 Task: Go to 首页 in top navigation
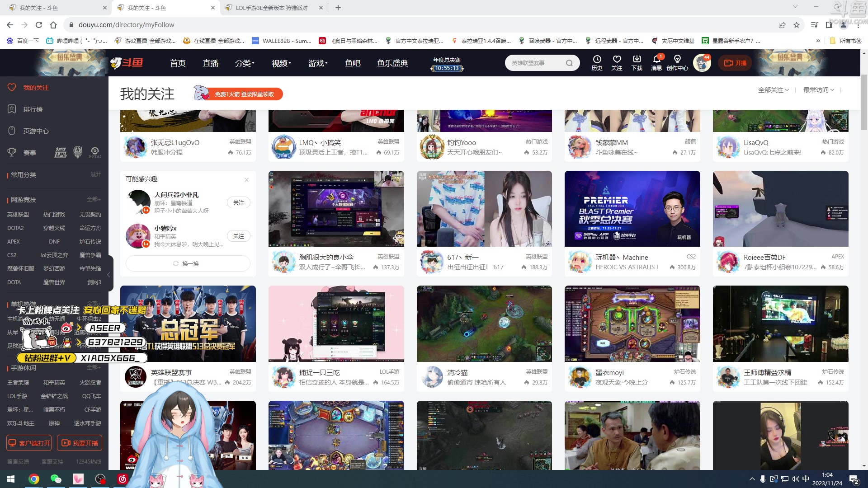point(178,63)
